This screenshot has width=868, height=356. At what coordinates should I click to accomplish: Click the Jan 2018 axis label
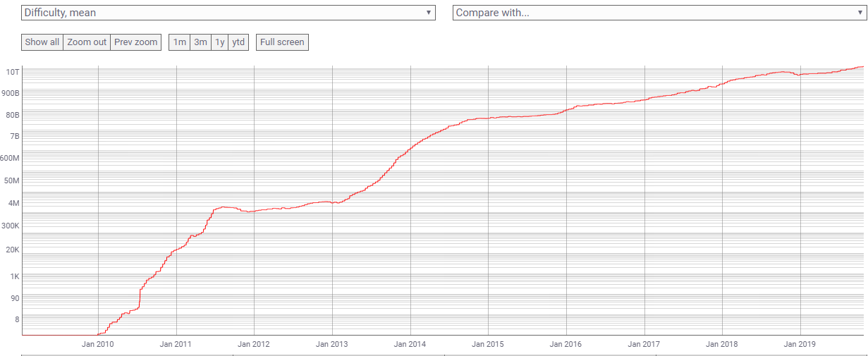pyautogui.click(x=722, y=344)
